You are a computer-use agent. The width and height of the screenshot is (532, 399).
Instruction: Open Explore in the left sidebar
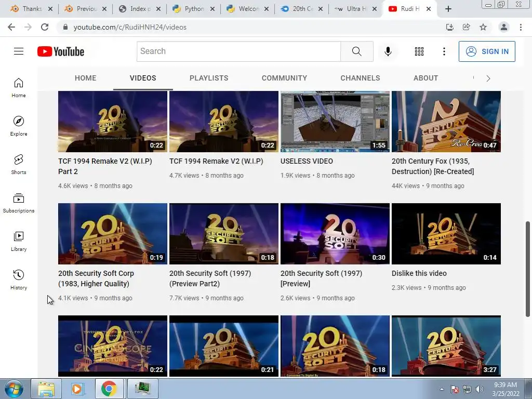point(19,126)
